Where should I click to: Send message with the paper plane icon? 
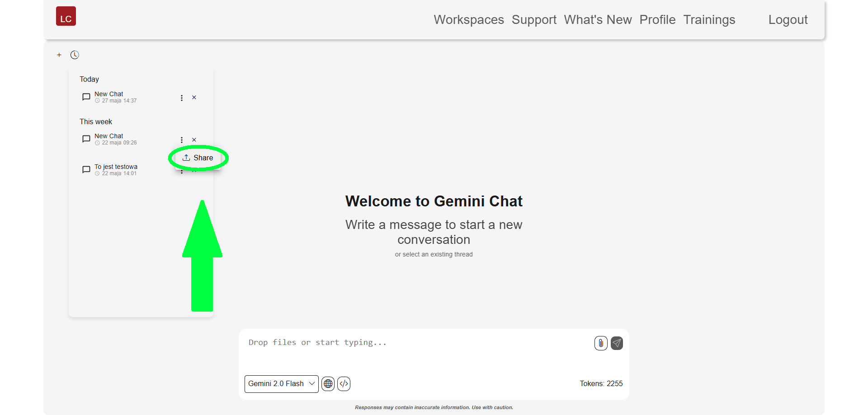[617, 343]
